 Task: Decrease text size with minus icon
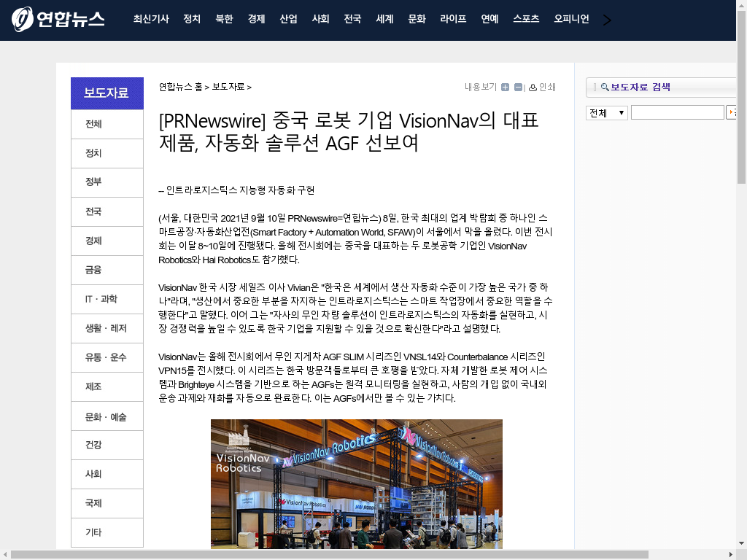(519, 87)
